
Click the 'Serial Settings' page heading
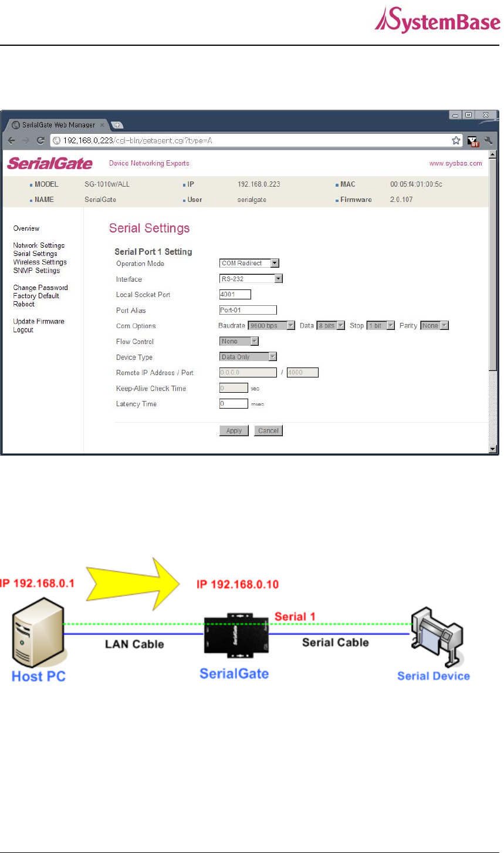pyautogui.click(x=150, y=228)
